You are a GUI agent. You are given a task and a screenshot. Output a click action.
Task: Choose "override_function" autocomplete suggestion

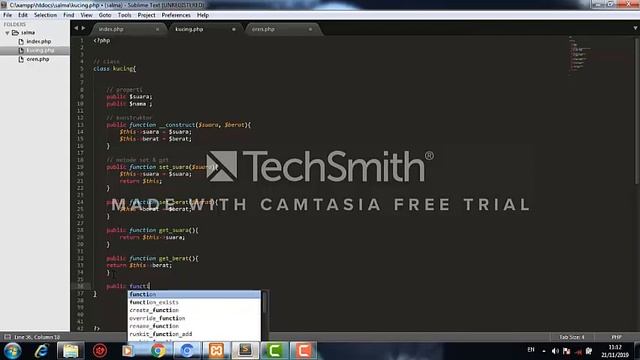click(x=194, y=318)
